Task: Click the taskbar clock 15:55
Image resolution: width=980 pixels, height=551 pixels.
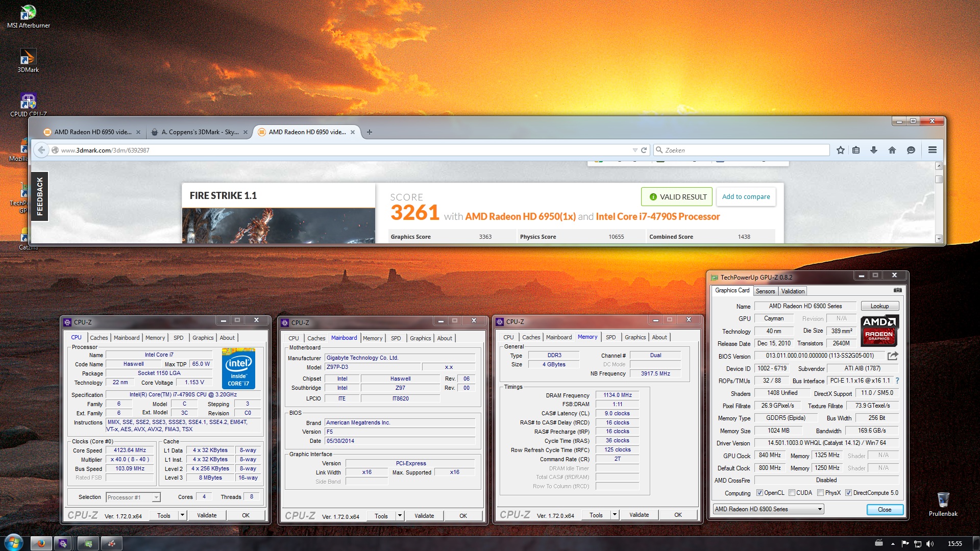Action: click(x=954, y=544)
